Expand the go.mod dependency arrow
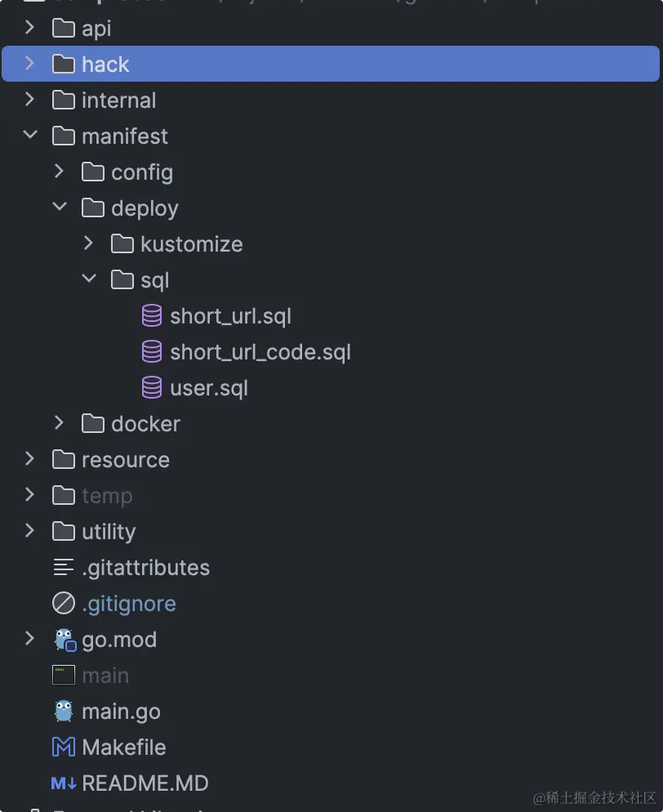This screenshot has width=663, height=812. click(29, 639)
